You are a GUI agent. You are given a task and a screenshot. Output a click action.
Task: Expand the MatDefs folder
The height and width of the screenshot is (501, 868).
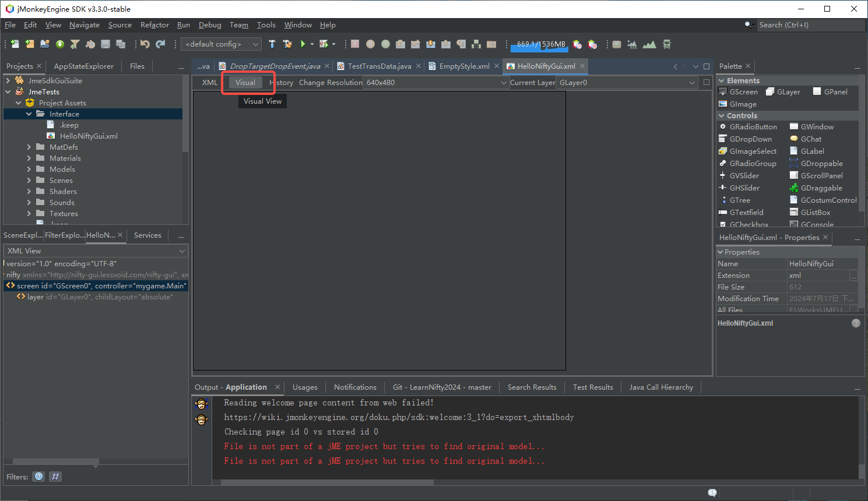click(x=29, y=147)
